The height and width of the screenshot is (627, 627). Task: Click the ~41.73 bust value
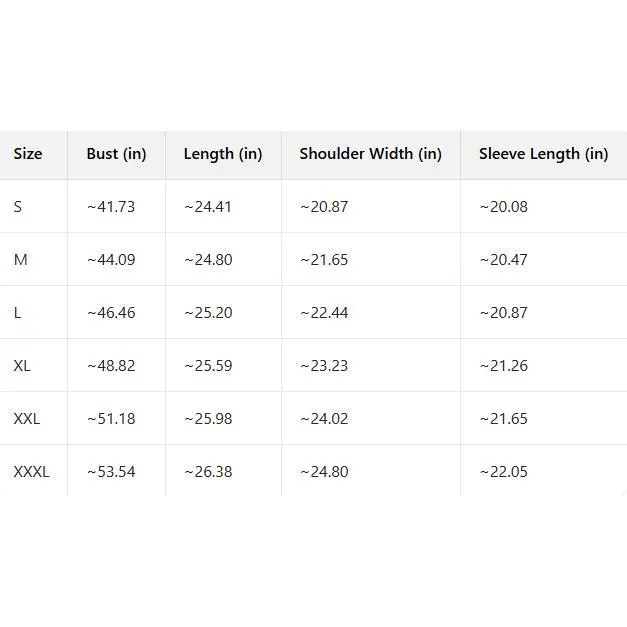(110, 207)
